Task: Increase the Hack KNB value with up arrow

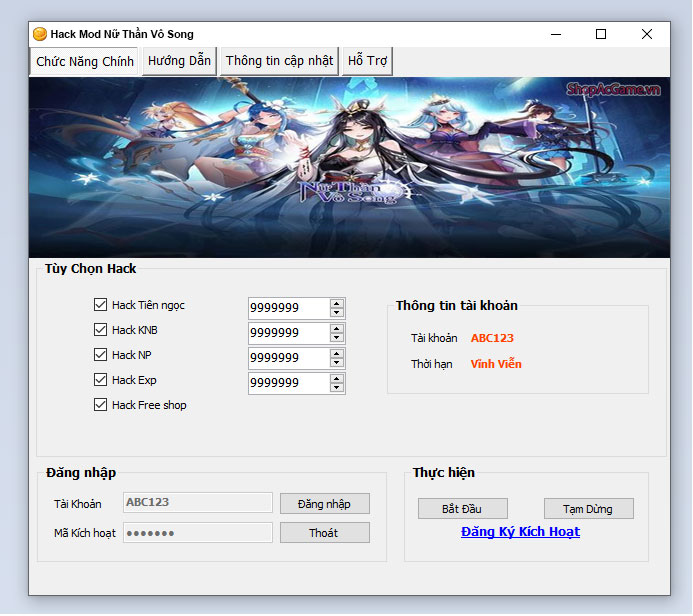Action: 337,328
